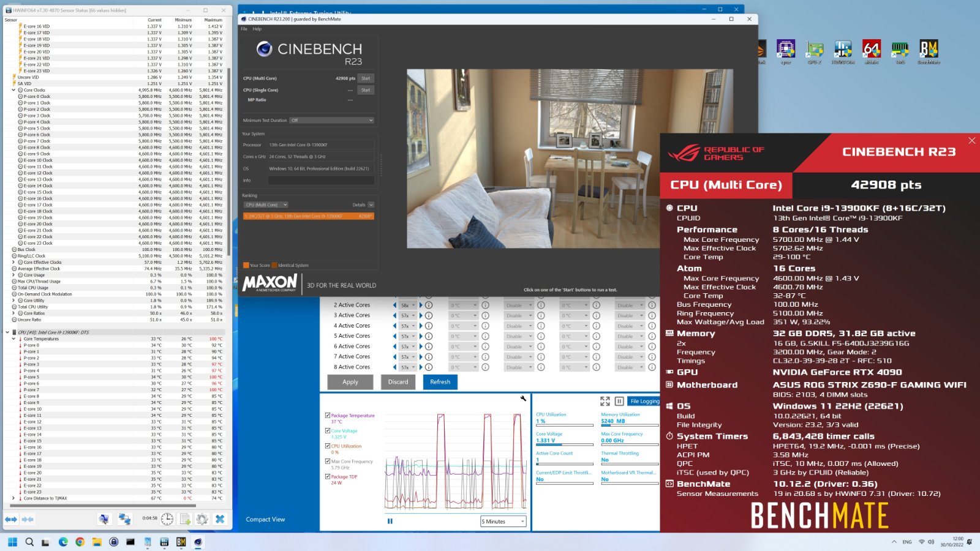Click the Apply button in XTU
This screenshot has width=980, height=551.
point(350,382)
